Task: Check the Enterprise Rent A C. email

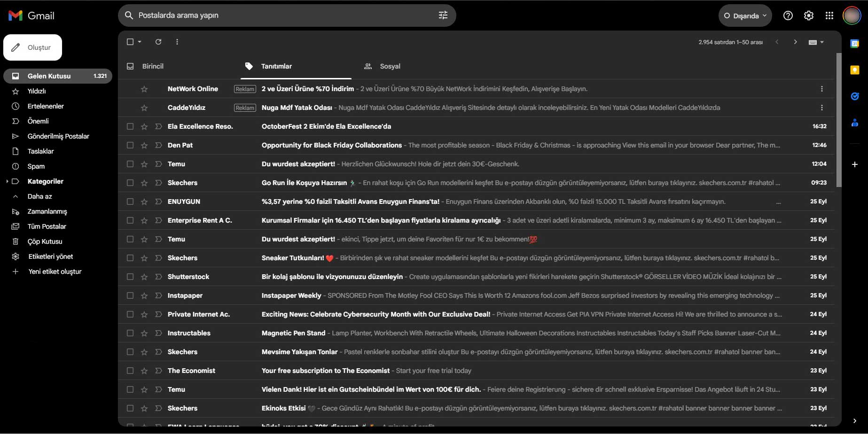Action: pos(130,220)
